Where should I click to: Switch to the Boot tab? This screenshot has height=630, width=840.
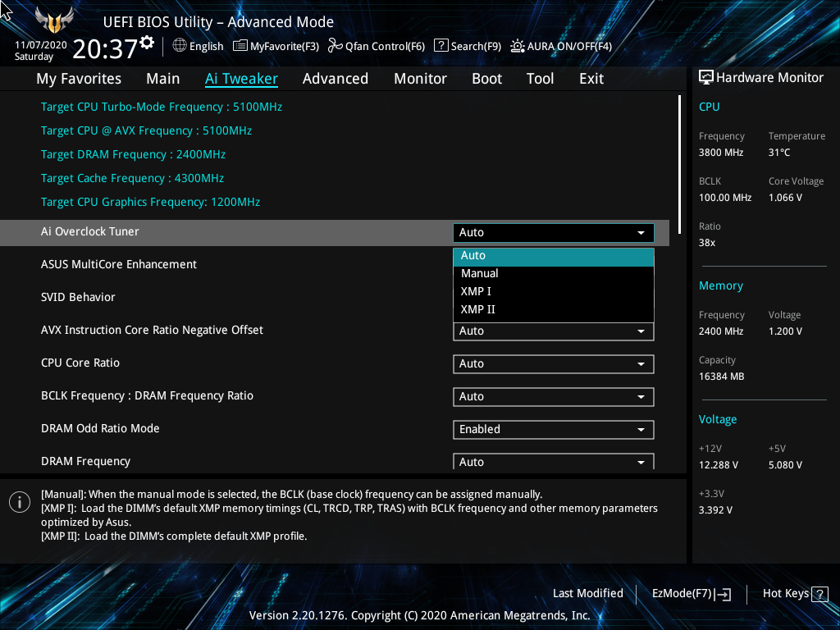486,79
